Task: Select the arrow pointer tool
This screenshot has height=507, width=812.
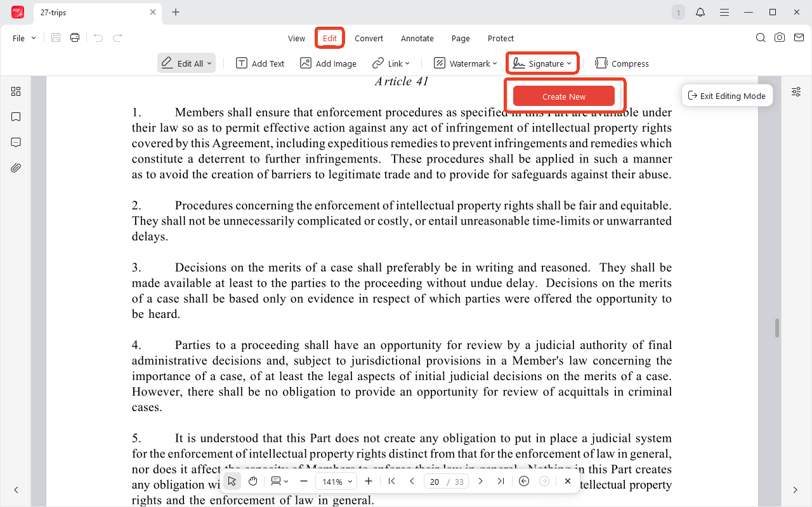Action: [x=232, y=481]
